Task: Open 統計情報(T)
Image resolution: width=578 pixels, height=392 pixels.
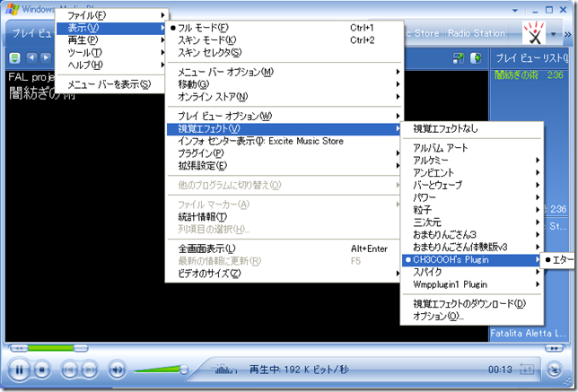Action: coord(284,217)
